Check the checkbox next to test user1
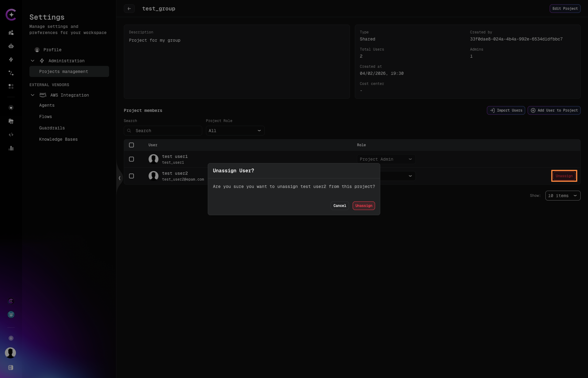This screenshot has width=588, height=378. 131,159
